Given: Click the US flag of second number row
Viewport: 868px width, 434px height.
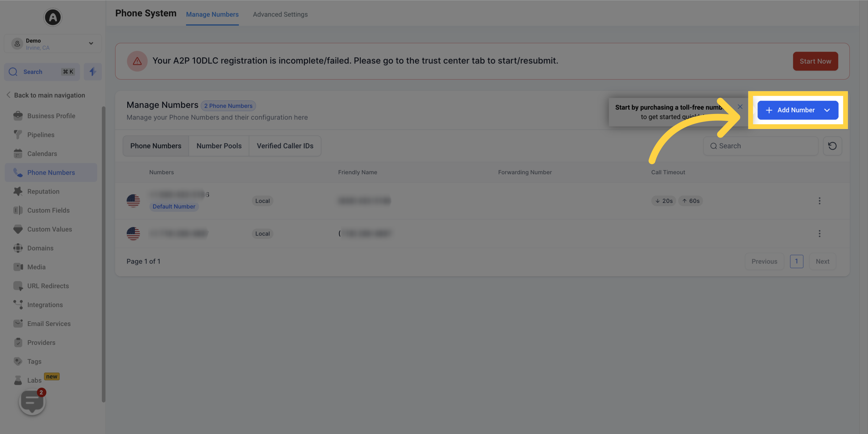Looking at the screenshot, I should 133,234.
